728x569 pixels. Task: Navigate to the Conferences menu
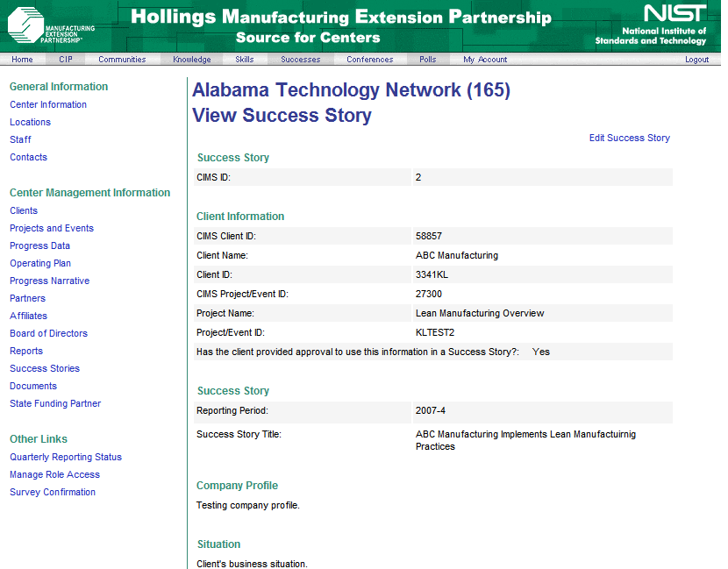[369, 60]
